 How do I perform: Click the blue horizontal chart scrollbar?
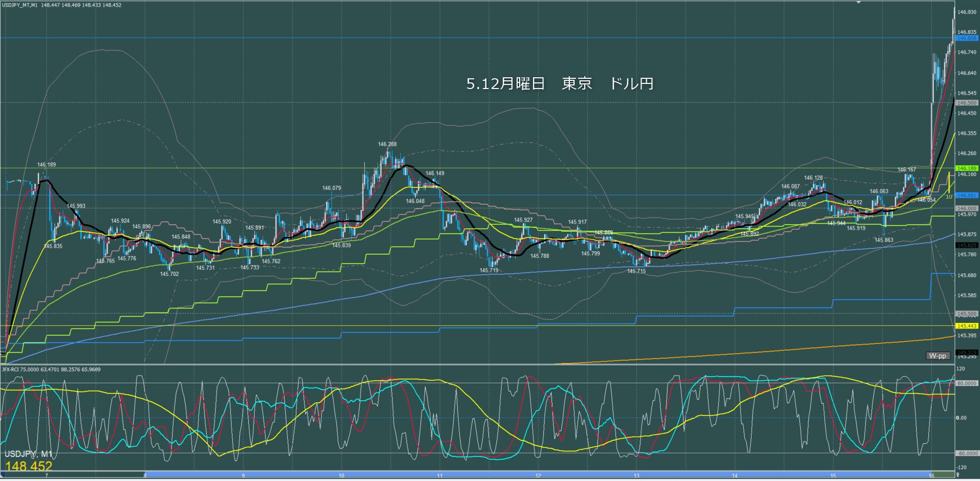pos(538,474)
